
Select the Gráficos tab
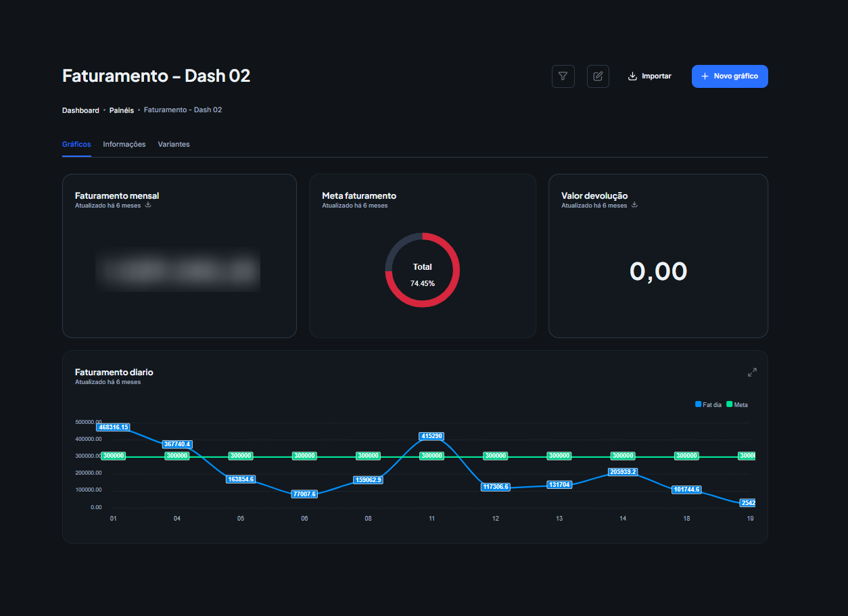[x=76, y=144]
